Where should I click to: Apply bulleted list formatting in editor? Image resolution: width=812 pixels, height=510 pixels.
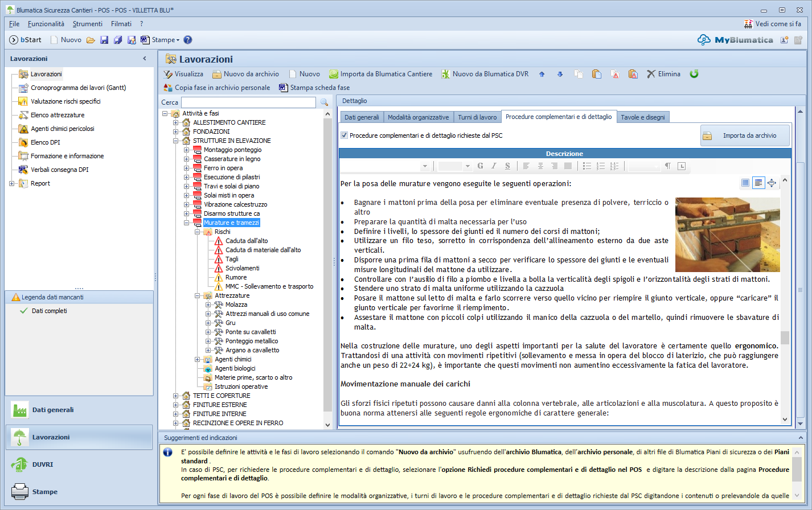[587, 166]
